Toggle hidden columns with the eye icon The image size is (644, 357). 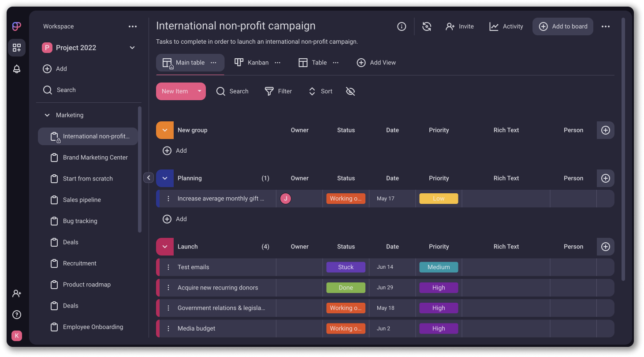350,91
